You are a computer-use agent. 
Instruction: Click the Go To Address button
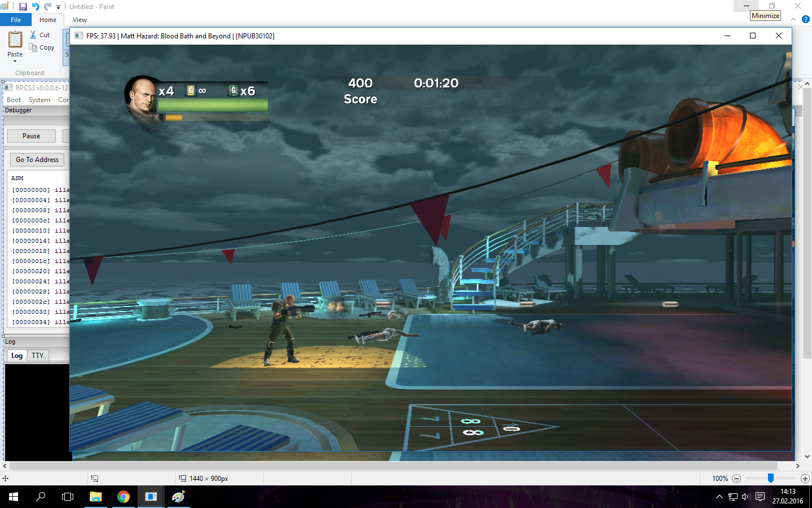[x=37, y=160]
